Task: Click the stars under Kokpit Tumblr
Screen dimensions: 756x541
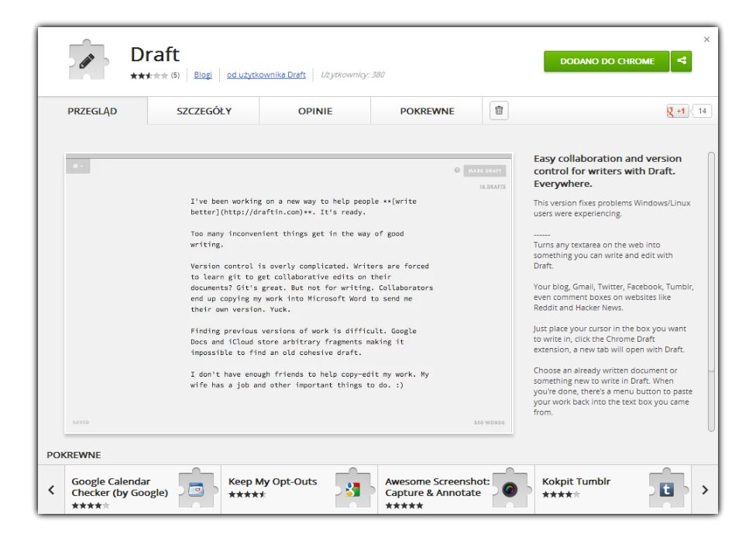Action: coord(561,494)
